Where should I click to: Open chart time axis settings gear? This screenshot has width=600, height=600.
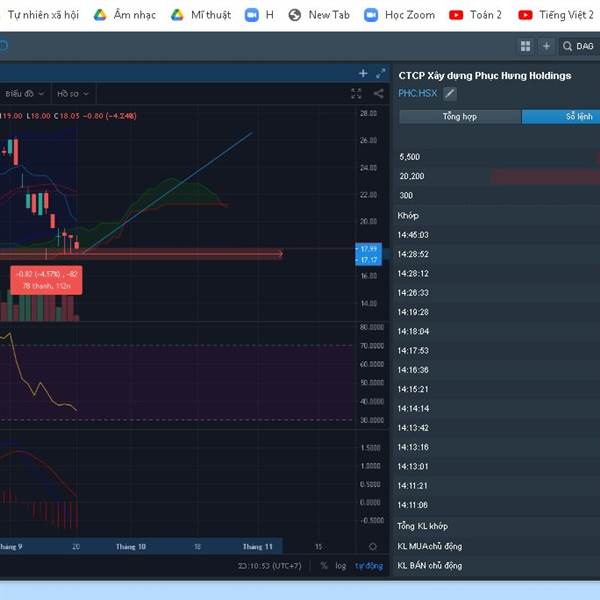click(373, 547)
